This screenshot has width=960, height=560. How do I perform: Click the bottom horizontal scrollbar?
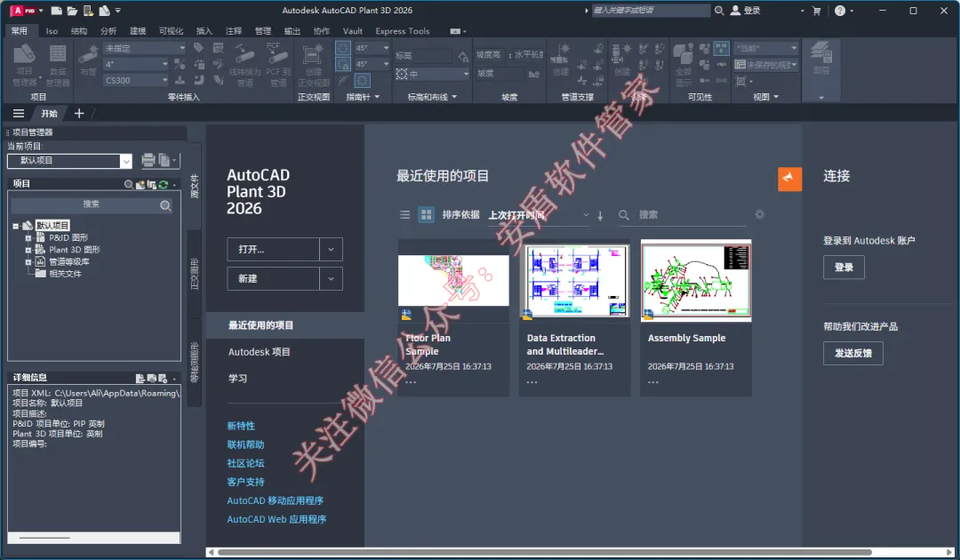[545, 552]
